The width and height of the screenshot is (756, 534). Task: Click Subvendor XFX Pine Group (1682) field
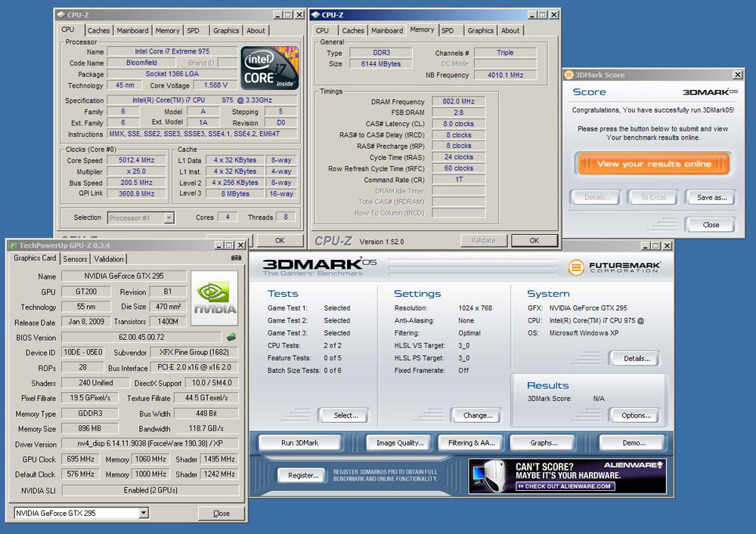pos(194,353)
